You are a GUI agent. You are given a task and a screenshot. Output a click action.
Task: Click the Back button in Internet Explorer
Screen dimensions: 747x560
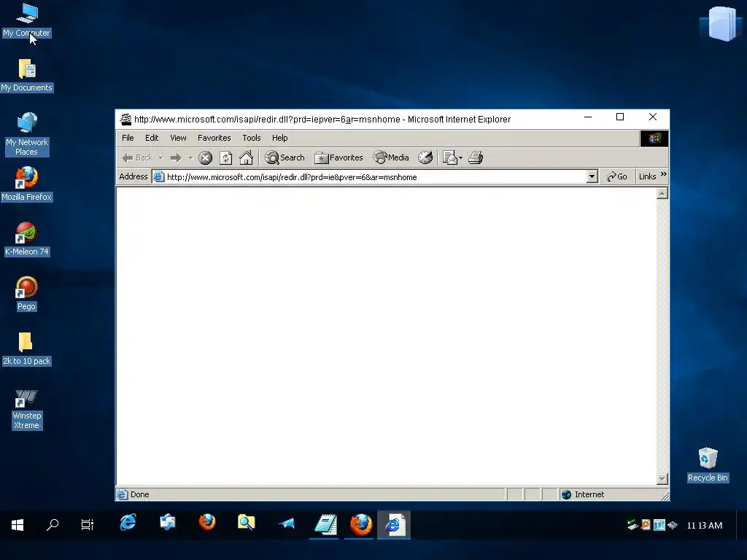(137, 157)
